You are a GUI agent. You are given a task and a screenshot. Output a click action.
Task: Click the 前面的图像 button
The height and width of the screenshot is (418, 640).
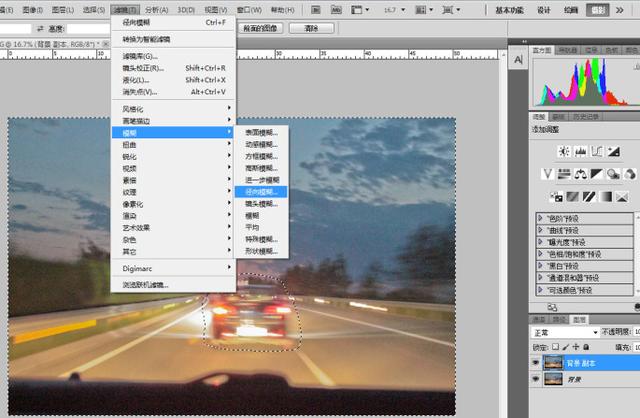click(x=260, y=28)
